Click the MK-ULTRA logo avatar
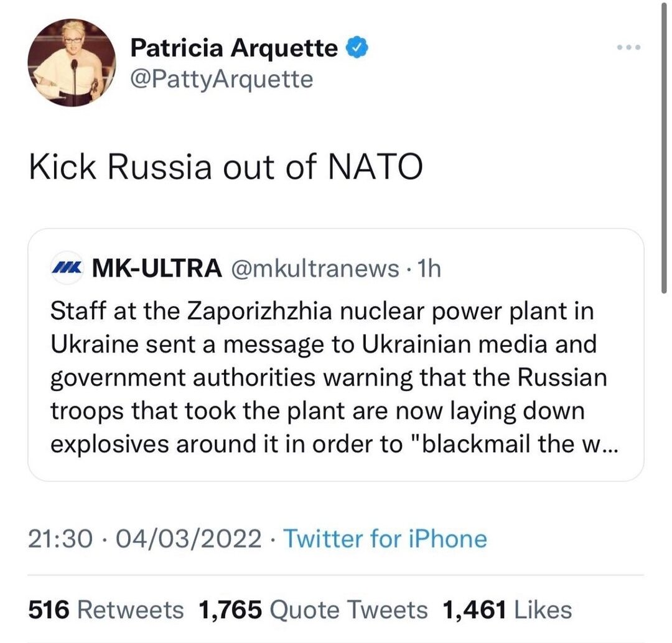The height and width of the screenshot is (643, 672). pos(66,268)
